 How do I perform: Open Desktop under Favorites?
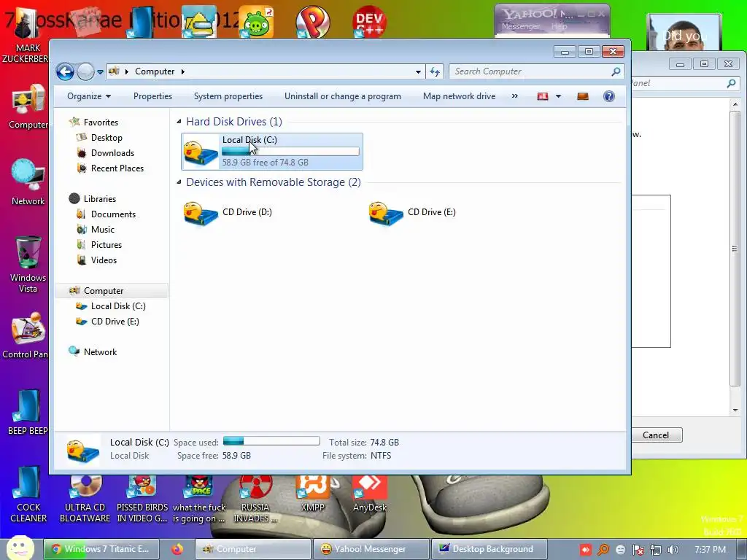[107, 138]
